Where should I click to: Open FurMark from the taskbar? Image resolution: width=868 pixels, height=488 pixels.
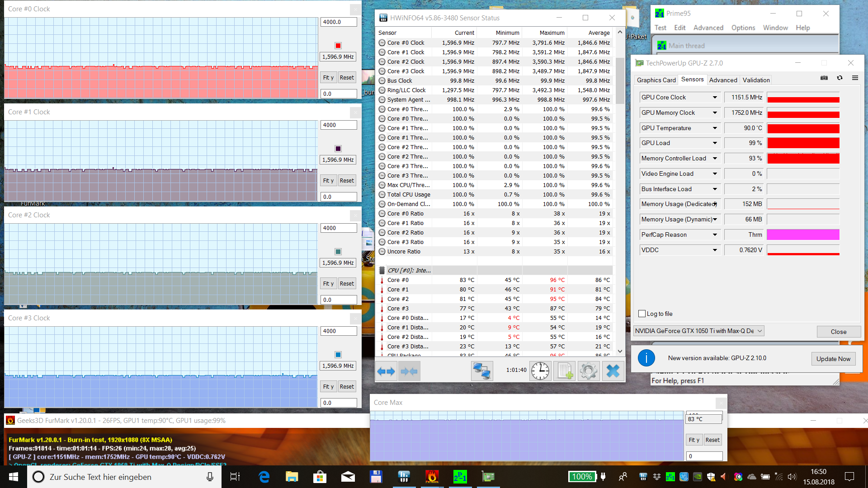click(432, 477)
